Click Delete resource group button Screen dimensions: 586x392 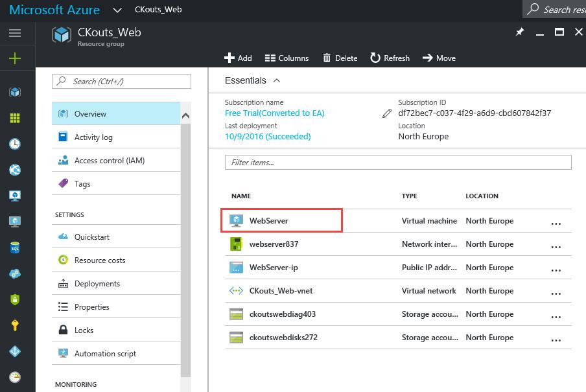tap(340, 58)
